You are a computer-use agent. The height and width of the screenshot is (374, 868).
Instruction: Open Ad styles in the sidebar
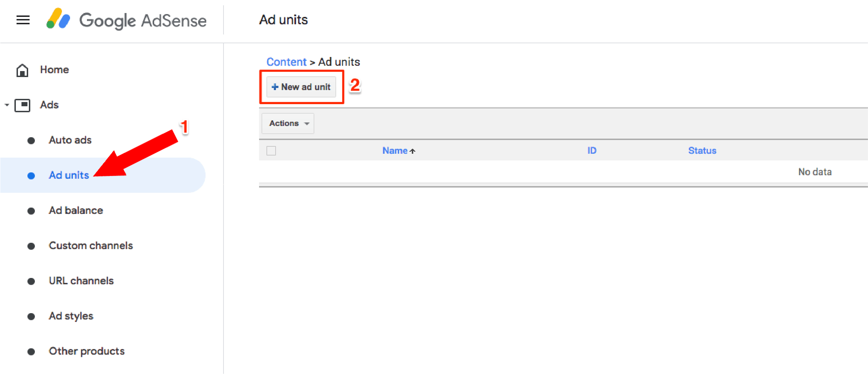tap(71, 316)
